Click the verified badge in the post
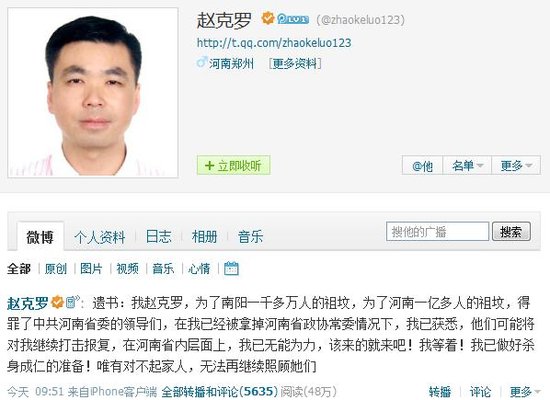Screen dimensions: 550x400 pyautogui.click(x=58, y=302)
